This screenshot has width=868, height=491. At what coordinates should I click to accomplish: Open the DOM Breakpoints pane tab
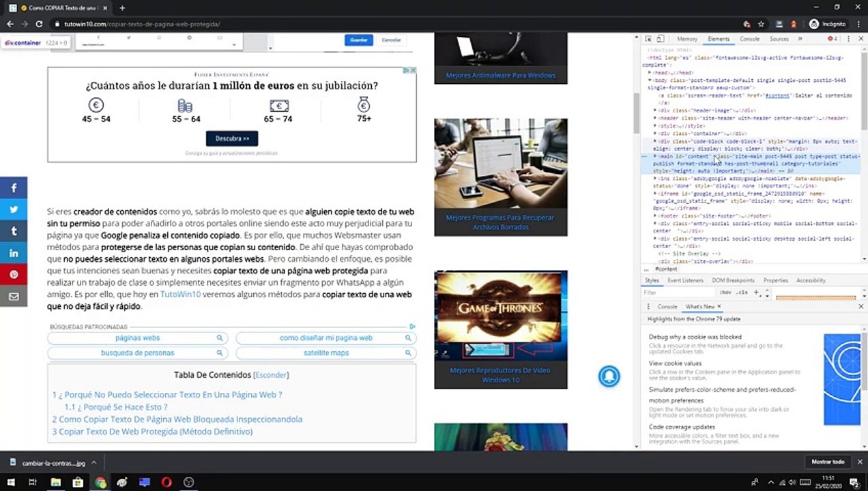pos(733,280)
